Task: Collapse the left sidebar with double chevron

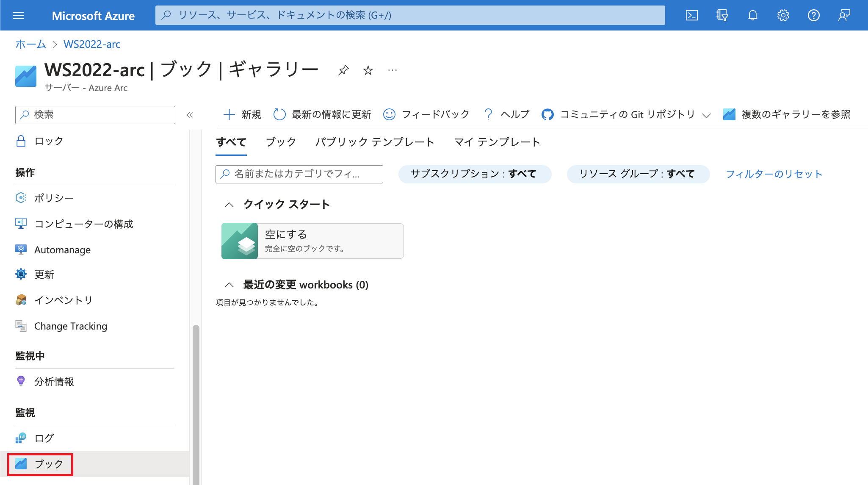Action: pyautogui.click(x=190, y=115)
